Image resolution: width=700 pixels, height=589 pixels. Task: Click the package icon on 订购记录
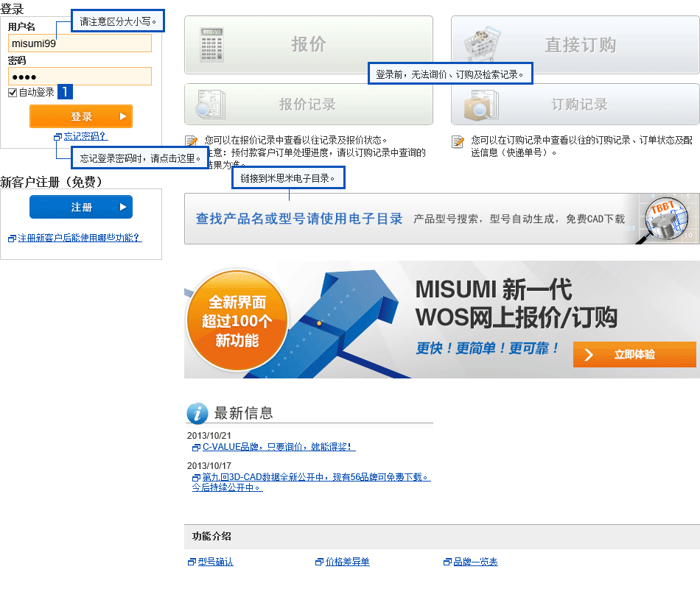tap(481, 105)
